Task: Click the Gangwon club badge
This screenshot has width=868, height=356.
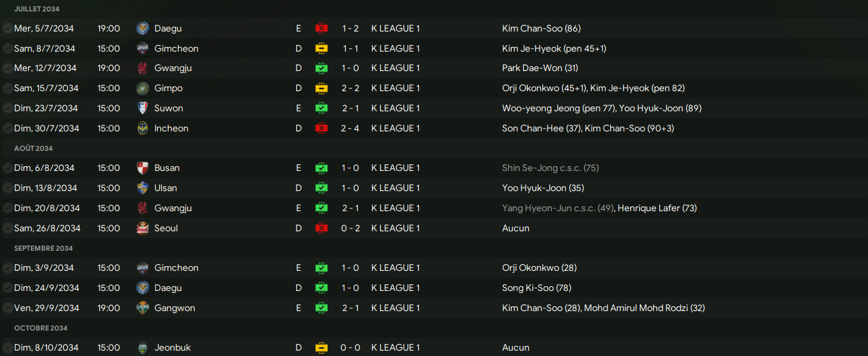Action: coord(142,308)
